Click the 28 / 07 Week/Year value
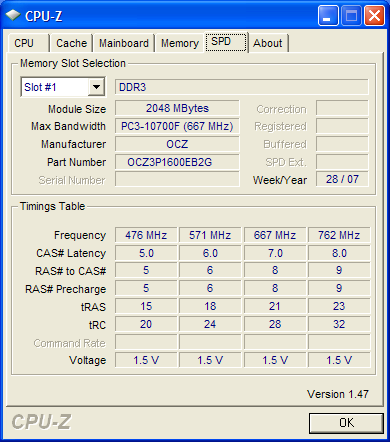Viewport: 390px width, 442px height. (342, 179)
